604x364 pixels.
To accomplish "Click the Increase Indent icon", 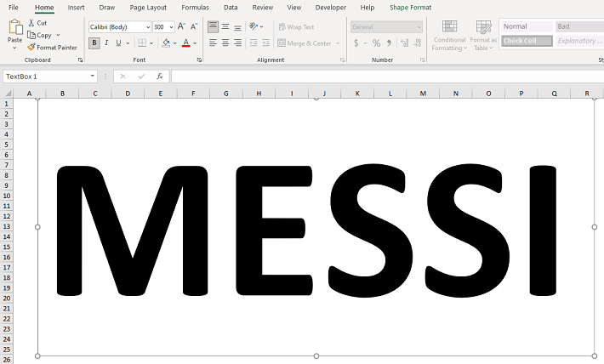I will [265, 43].
